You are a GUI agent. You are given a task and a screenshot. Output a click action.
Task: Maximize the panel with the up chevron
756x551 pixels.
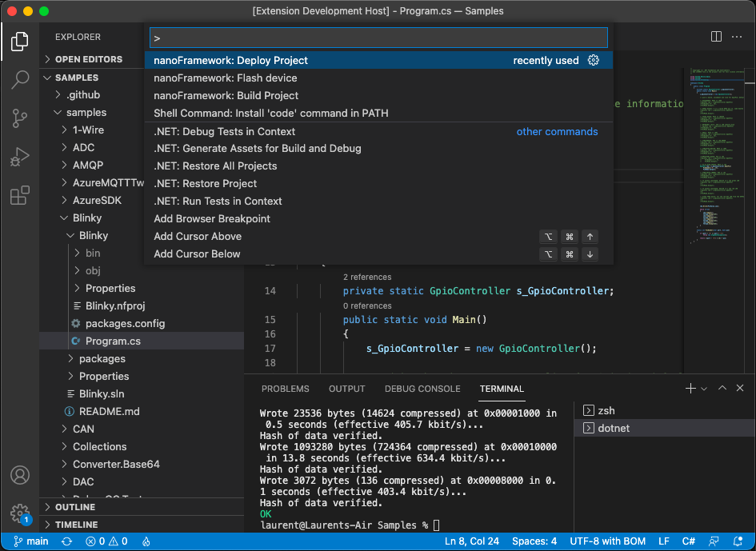click(x=722, y=388)
